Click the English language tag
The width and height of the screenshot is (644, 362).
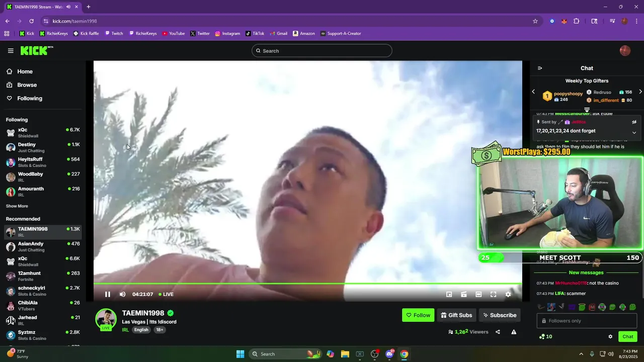141,330
